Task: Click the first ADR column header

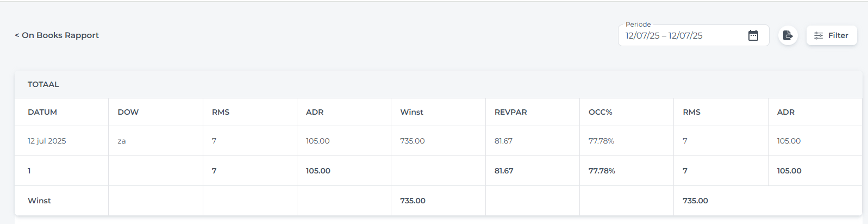Action: point(315,112)
